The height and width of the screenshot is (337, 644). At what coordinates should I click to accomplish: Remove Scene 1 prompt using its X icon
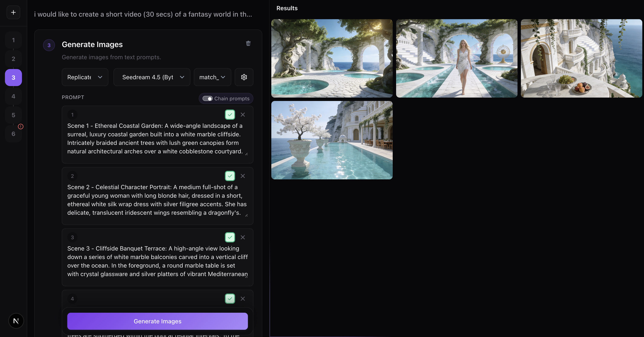tap(243, 115)
